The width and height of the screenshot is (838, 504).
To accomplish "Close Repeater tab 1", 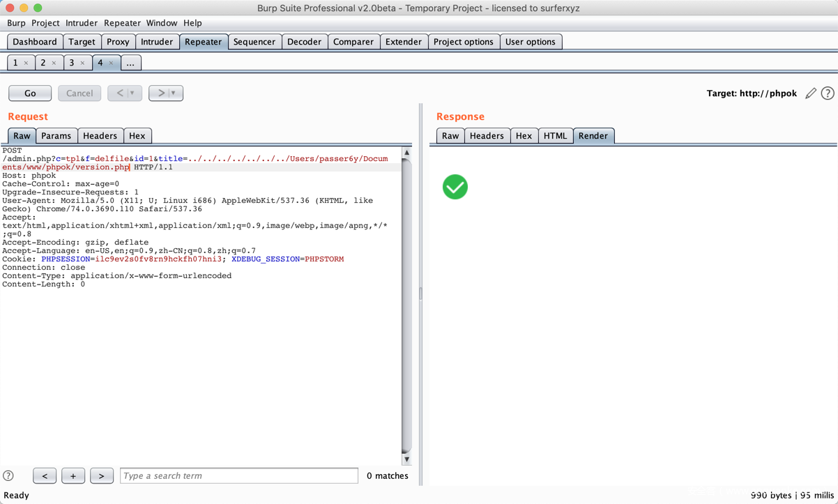I will pos(26,63).
